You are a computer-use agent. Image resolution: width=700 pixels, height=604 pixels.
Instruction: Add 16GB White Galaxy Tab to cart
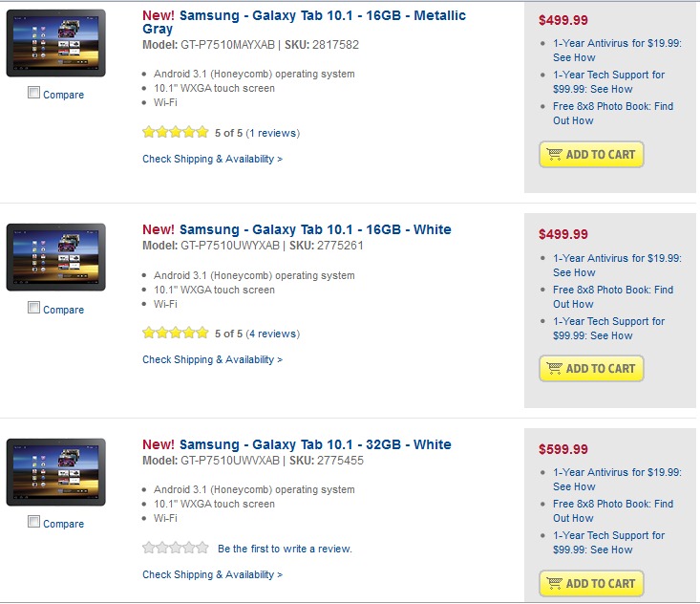coord(592,369)
